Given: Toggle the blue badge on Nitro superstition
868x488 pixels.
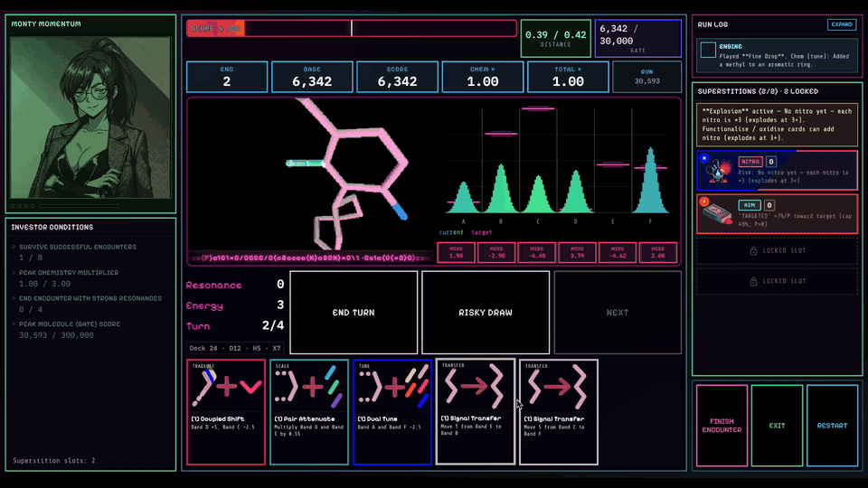Looking at the screenshot, I should pyautogui.click(x=704, y=158).
